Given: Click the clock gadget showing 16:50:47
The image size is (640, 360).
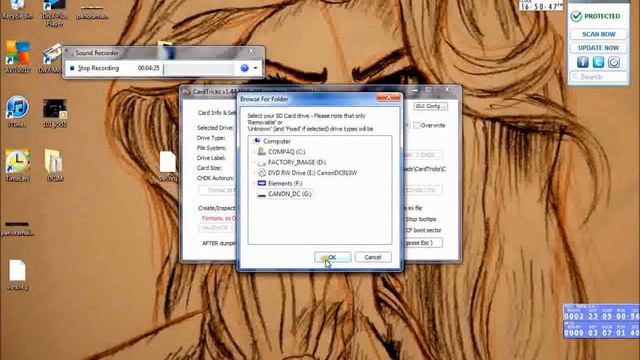Looking at the screenshot, I should (541, 5).
